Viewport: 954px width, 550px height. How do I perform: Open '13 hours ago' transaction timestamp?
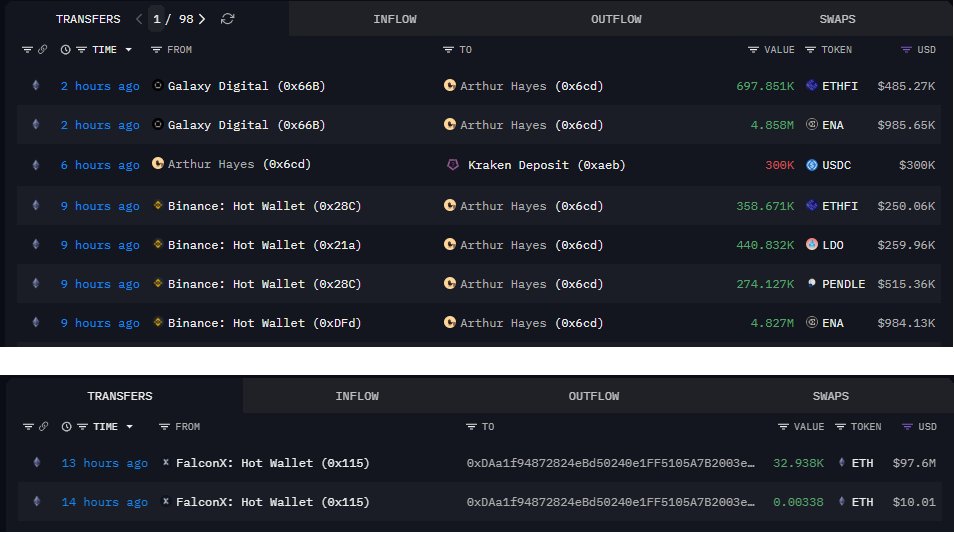coord(105,463)
